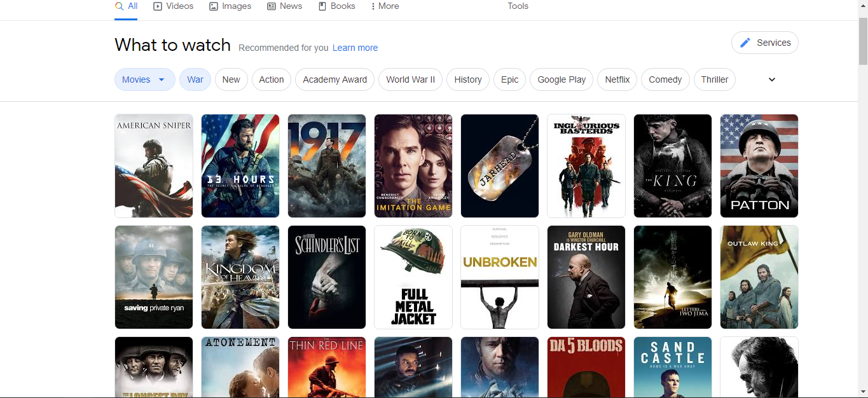Select the Netflix filter chip
Image resolution: width=868 pixels, height=398 pixels.
[x=617, y=79]
